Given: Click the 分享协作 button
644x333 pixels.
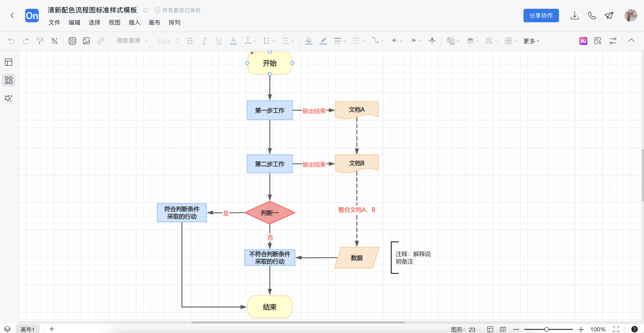Looking at the screenshot, I should coord(541,16).
